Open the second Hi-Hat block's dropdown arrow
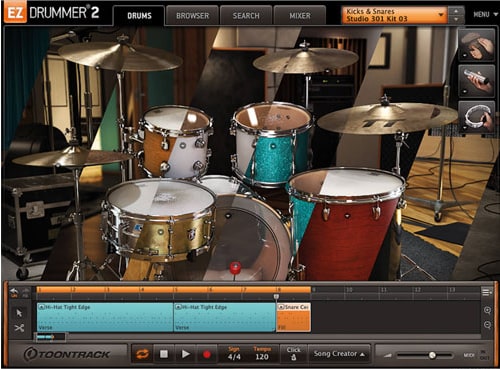The width and height of the screenshot is (500, 369). click(x=178, y=307)
